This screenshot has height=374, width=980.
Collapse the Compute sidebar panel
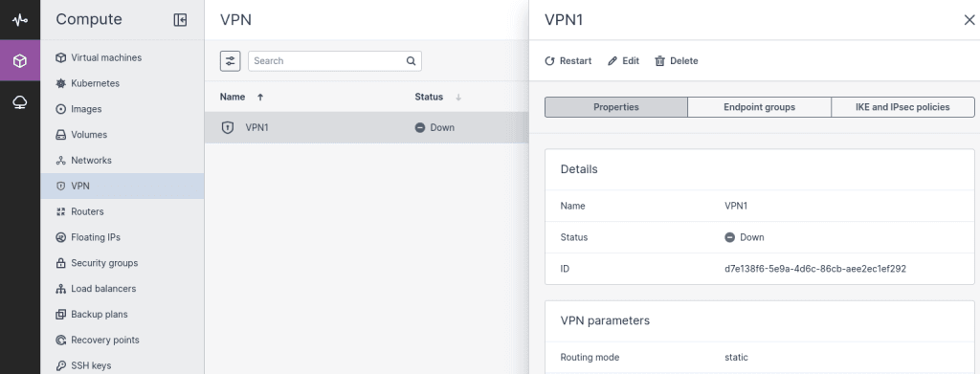[180, 20]
